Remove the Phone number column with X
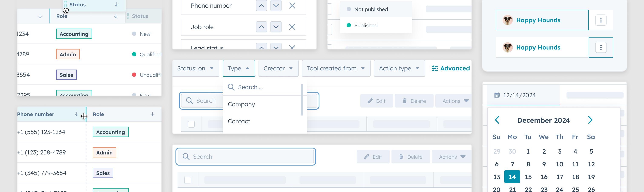644x192 pixels. (x=292, y=6)
